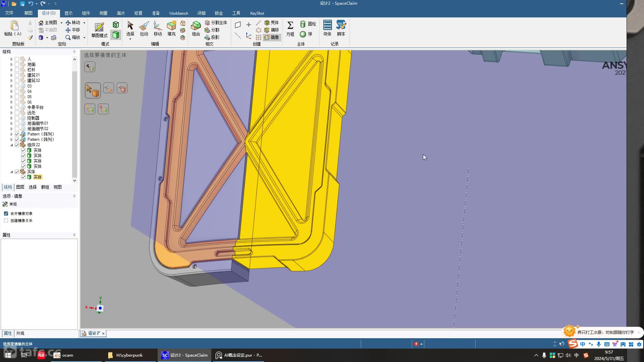The height and width of the screenshot is (362, 644).
Task: Close the 设计2 document tab
Action: coord(103,333)
